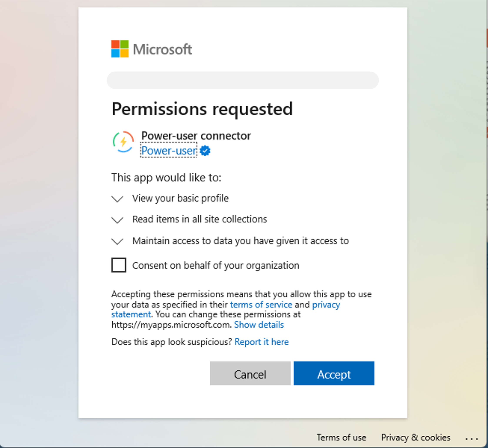
Task: Open the Power-user publisher link
Action: coord(169,151)
